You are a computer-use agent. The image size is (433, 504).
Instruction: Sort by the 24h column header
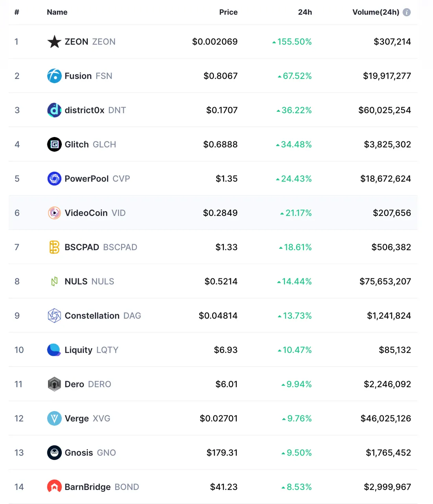tap(305, 12)
